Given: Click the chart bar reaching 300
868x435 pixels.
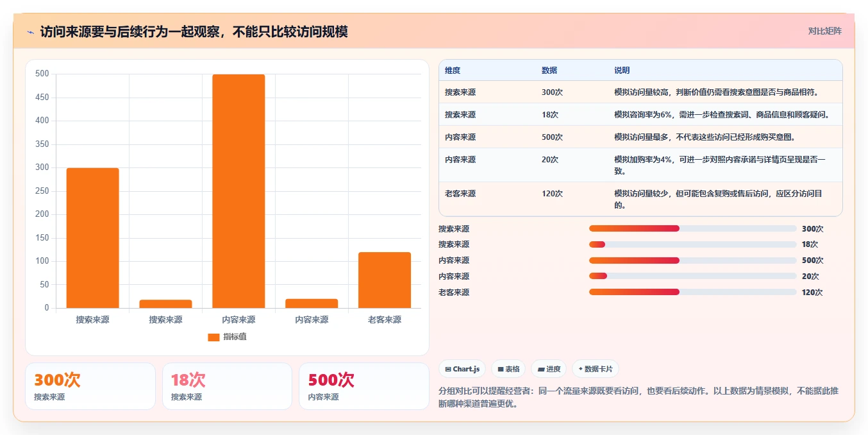Looking at the screenshot, I should coord(93,238).
